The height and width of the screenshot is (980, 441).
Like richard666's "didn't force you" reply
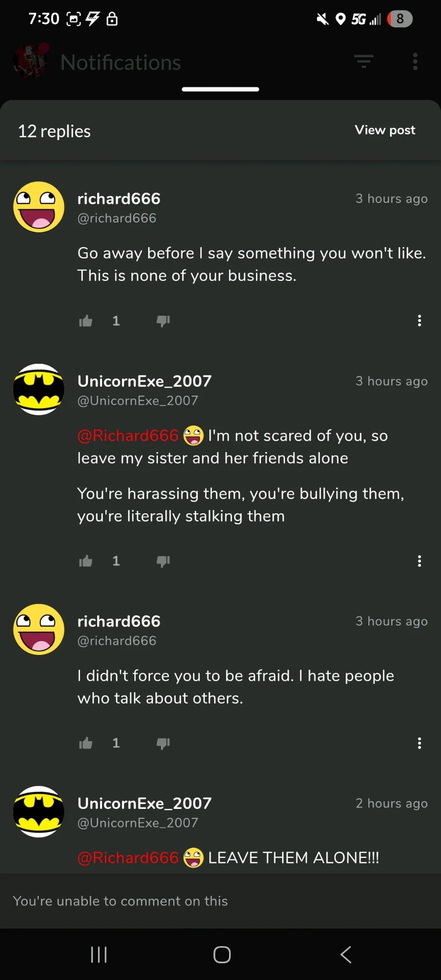click(x=86, y=744)
